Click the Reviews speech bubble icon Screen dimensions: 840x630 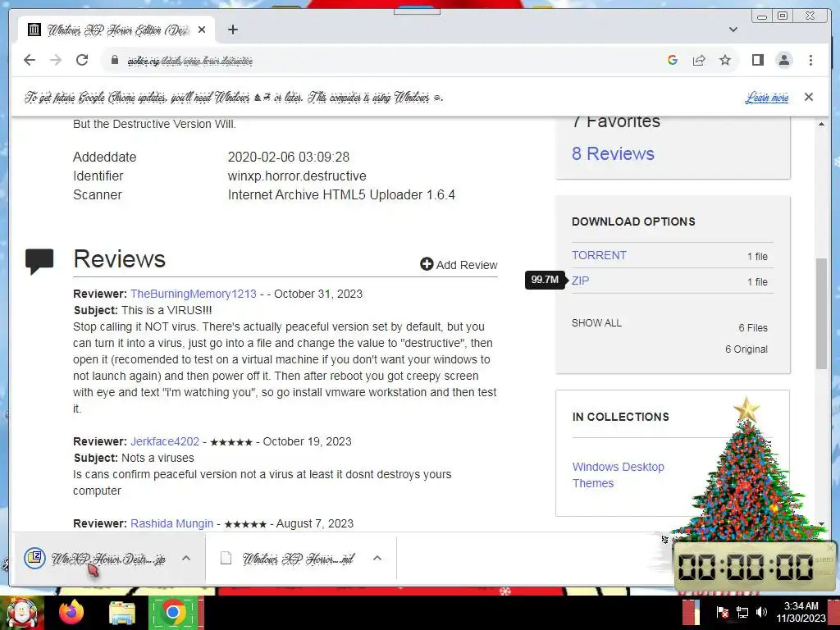39,262
